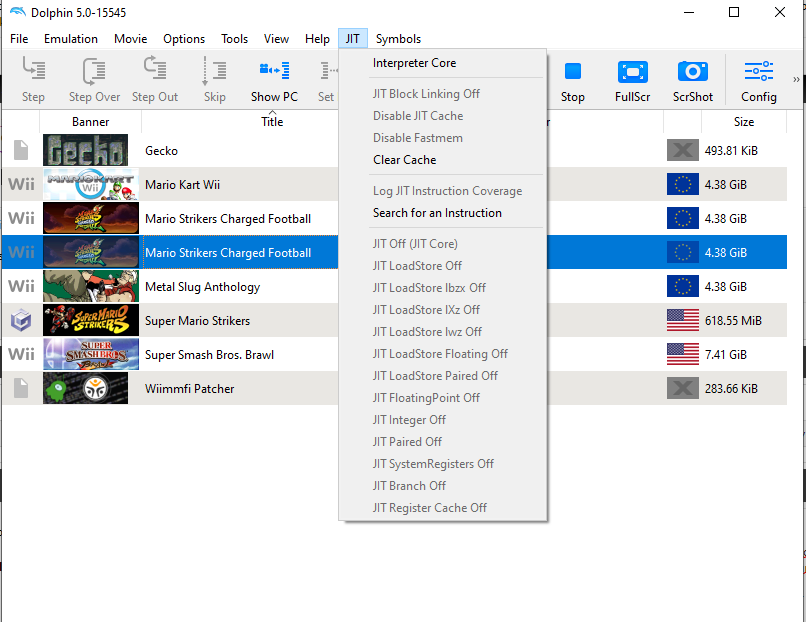Select JIT LoadStore Floating Off entry

(x=443, y=354)
